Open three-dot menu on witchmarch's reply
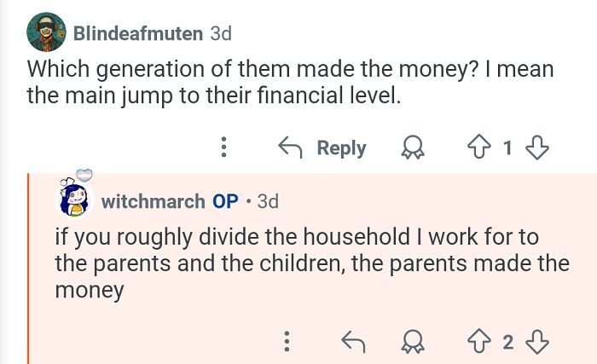This screenshot has height=364, width=597. coord(287,342)
